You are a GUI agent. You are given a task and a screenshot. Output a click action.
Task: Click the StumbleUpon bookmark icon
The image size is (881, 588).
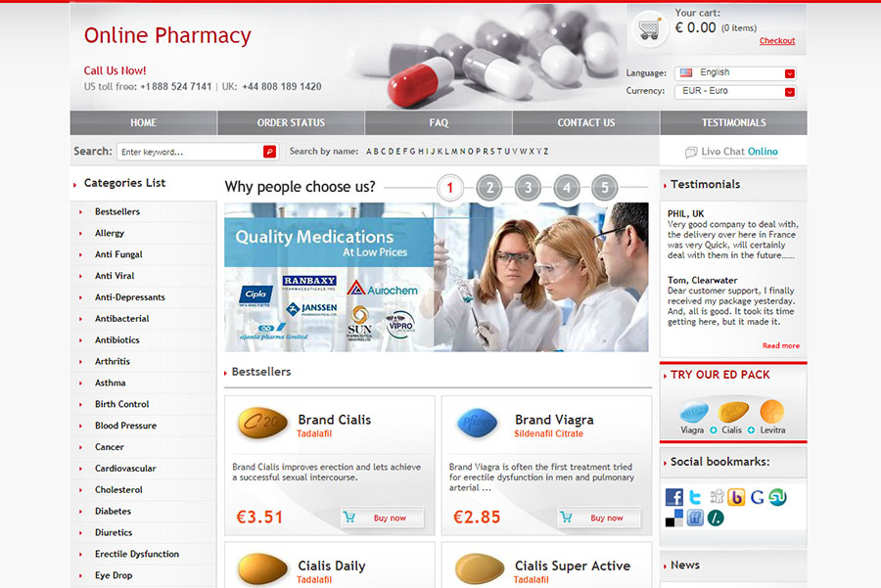pos(777,497)
